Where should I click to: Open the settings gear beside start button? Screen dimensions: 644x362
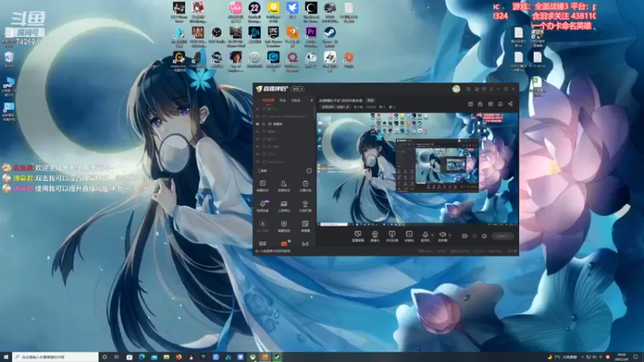click(485, 236)
